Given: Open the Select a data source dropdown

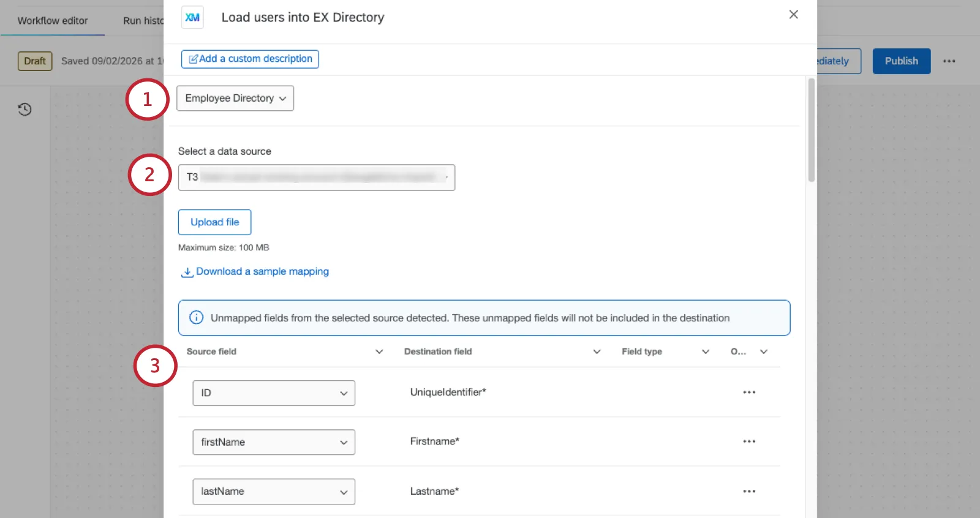Looking at the screenshot, I should click(317, 178).
